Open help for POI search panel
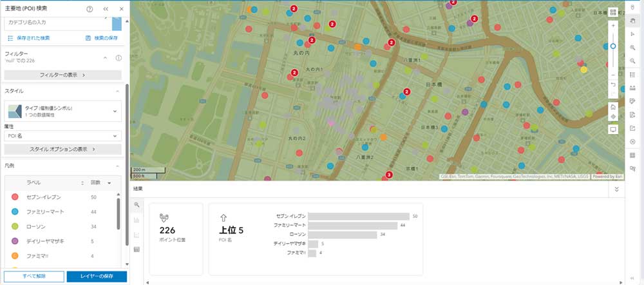This screenshot has height=285, width=644. click(90, 9)
